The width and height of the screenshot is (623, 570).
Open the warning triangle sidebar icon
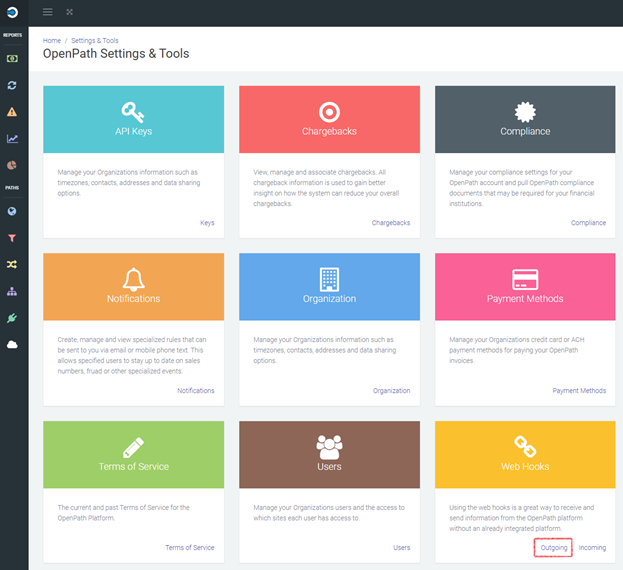pyautogui.click(x=12, y=112)
